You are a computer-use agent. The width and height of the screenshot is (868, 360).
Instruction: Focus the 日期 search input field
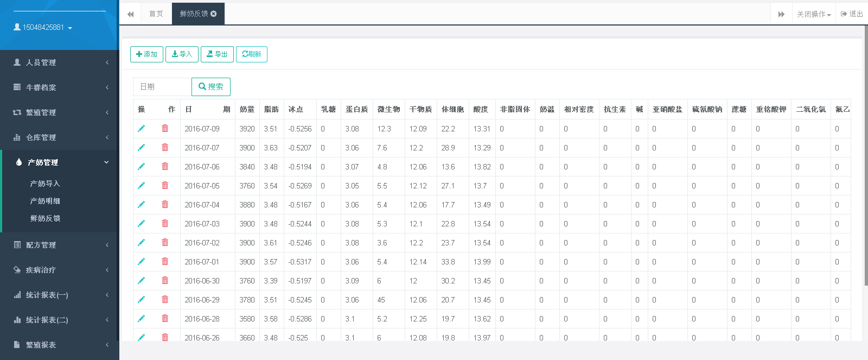(x=162, y=87)
